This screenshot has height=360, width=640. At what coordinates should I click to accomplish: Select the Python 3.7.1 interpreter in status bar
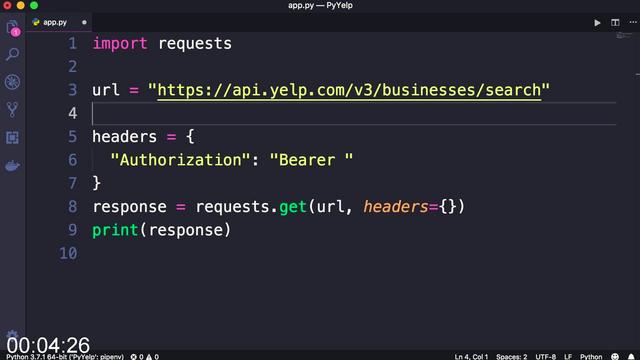65,357
